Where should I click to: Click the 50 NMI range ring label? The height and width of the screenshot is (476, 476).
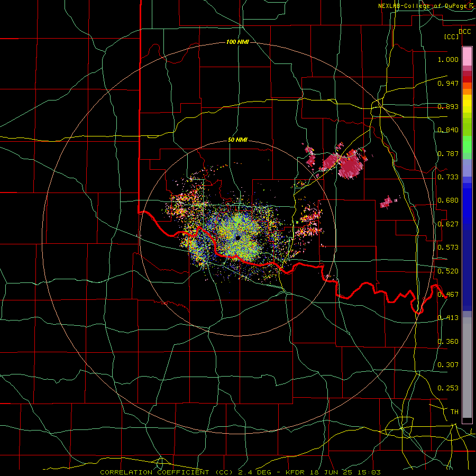click(x=237, y=140)
